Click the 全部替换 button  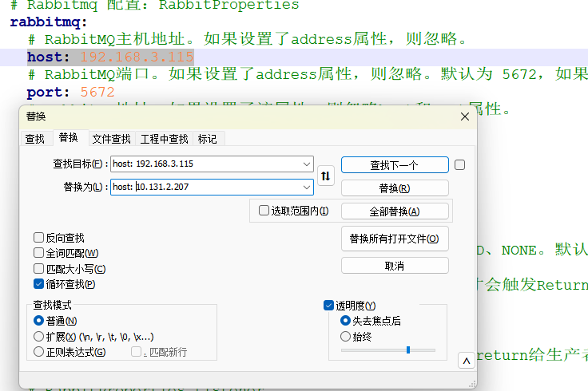[x=395, y=211]
